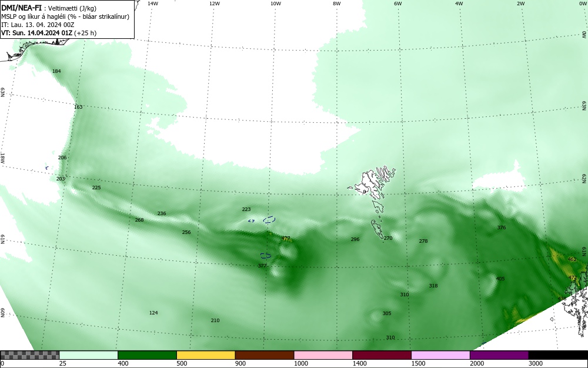
Task: Choose the maroon 1400–1500 legend swatch
Action: pos(382,355)
